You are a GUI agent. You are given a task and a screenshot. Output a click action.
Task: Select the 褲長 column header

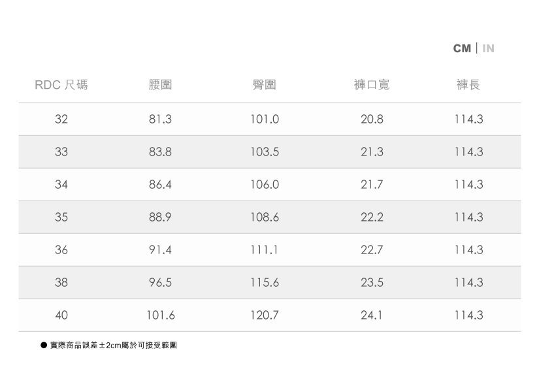pyautogui.click(x=468, y=85)
